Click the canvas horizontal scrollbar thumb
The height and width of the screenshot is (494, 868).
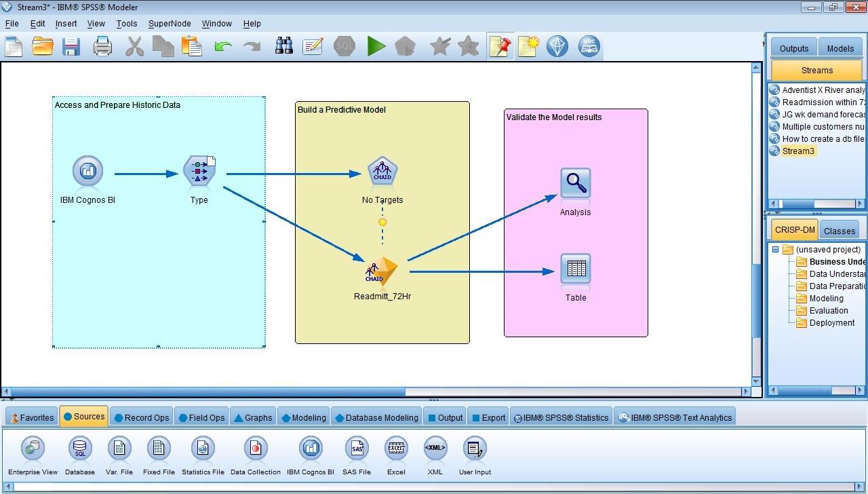pos(208,392)
